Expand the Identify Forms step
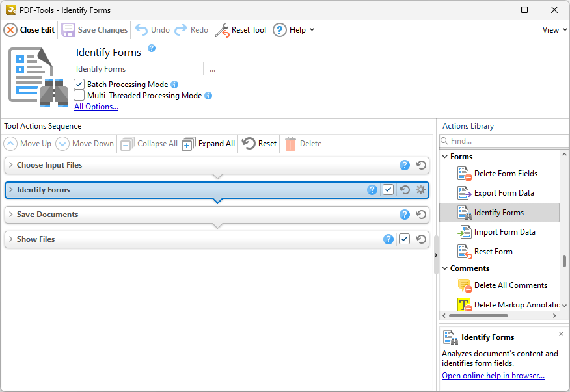 pyautogui.click(x=10, y=190)
